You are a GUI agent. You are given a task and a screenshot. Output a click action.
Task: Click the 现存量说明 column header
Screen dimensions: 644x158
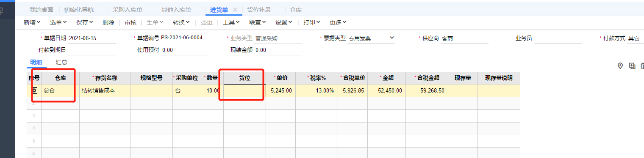(x=499, y=78)
